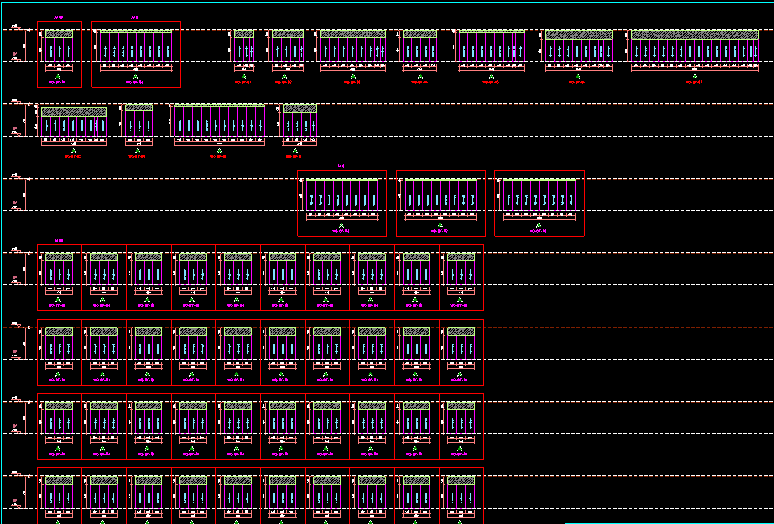Click the magenta title above the first third-row panel
Image resolution: width=774 pixels, height=524 pixels.
tap(341, 166)
